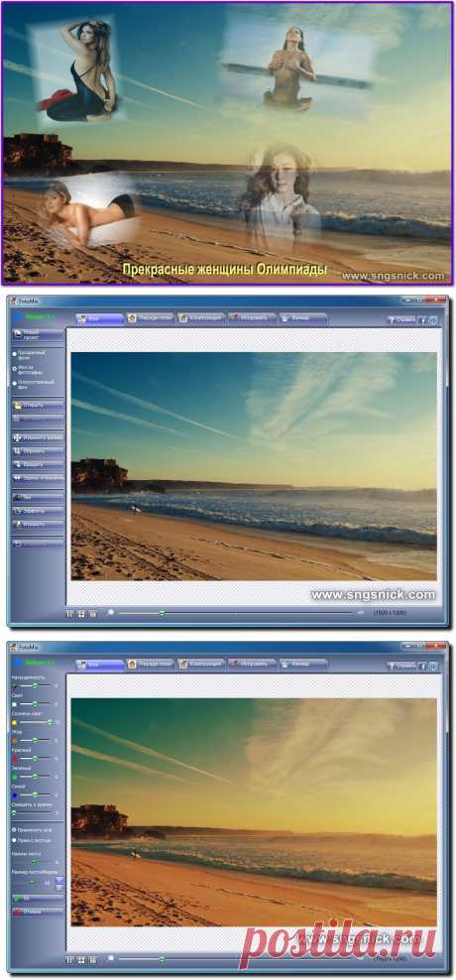Click magnifier icon left of upper zoom slider
The width and height of the screenshot is (456, 980).
111,613
